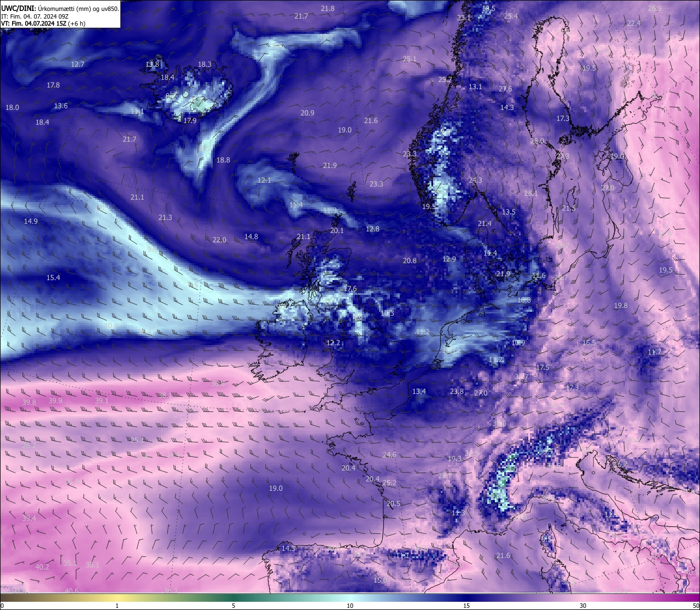
Task: Click the IT initial time line 09Z
Action: point(35,16)
